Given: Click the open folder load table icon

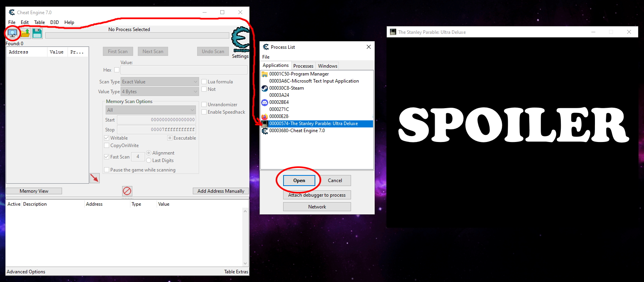Looking at the screenshot, I should click(26, 33).
